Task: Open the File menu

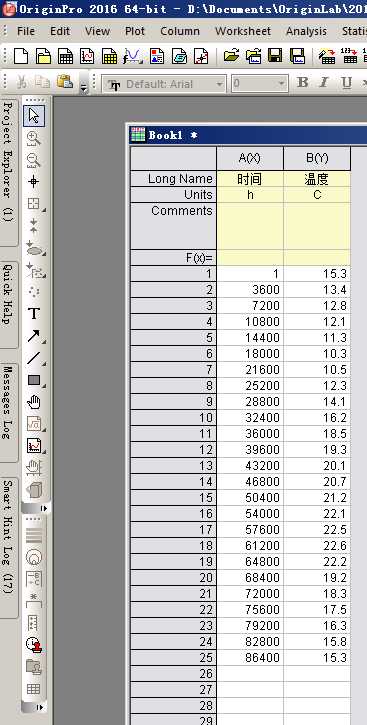Action: [x=26, y=31]
